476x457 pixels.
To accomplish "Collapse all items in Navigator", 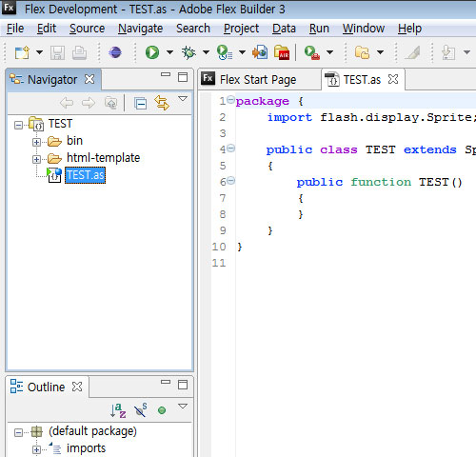I will pyautogui.click(x=140, y=104).
